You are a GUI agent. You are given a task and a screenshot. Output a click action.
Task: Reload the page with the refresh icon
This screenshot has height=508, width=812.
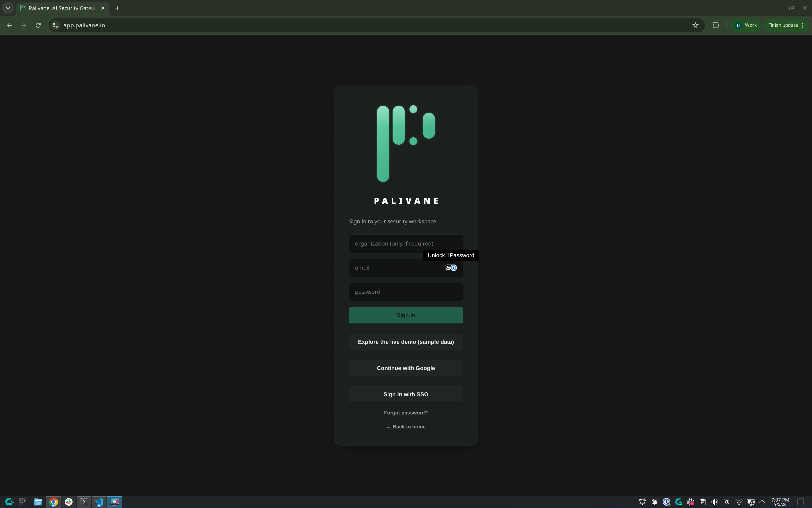[x=38, y=25]
